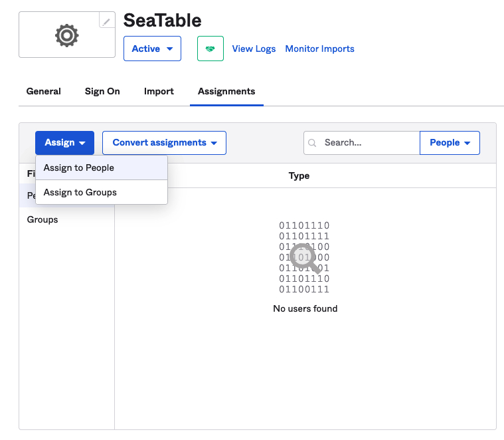504x440 pixels.
Task: Select the Assignments tab
Action: pos(226,91)
